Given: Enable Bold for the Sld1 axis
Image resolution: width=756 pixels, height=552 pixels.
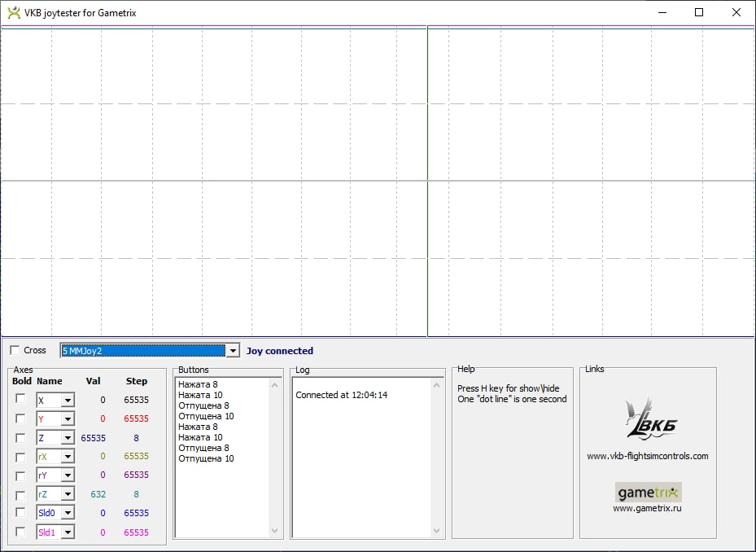Looking at the screenshot, I should pos(20,532).
